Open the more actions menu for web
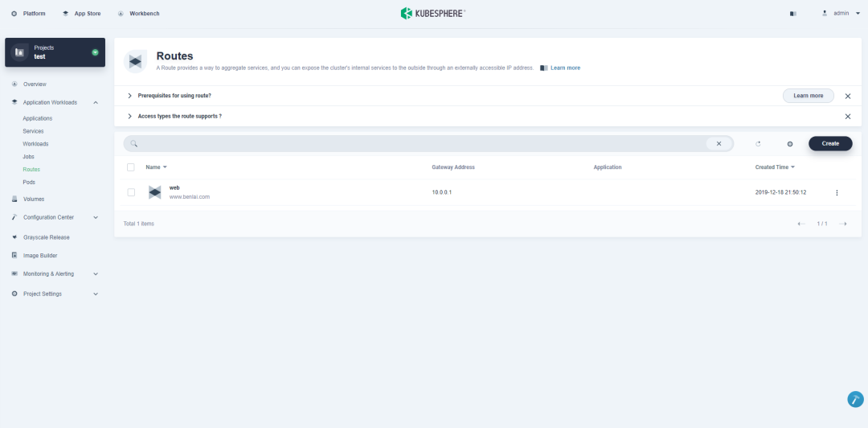The height and width of the screenshot is (428, 868). pyautogui.click(x=837, y=192)
